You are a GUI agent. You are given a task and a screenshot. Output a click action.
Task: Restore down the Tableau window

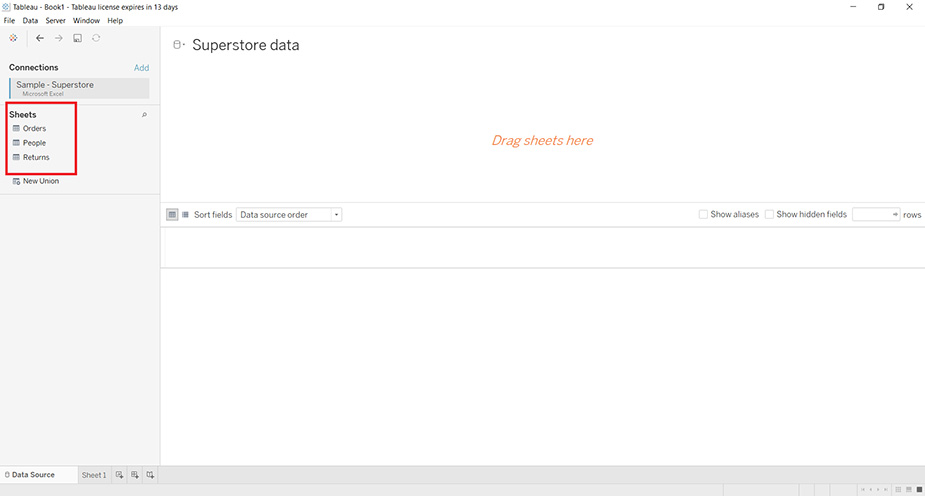click(881, 7)
